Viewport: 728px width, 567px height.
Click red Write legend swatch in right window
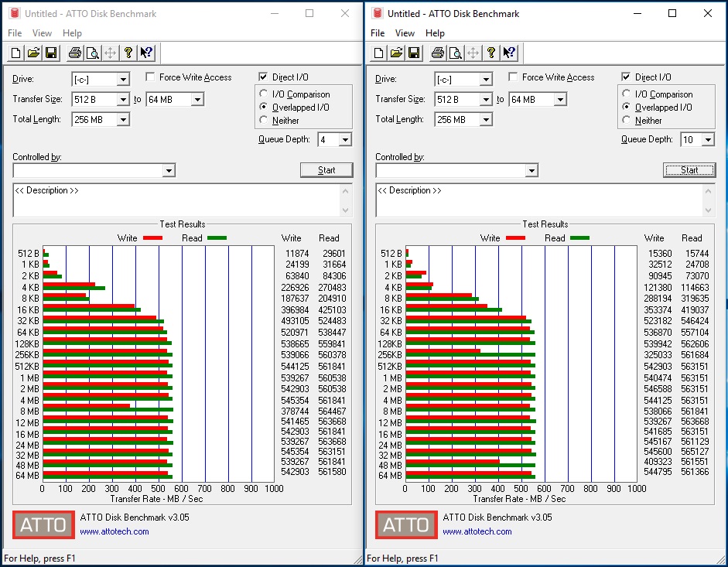pyautogui.click(x=515, y=237)
